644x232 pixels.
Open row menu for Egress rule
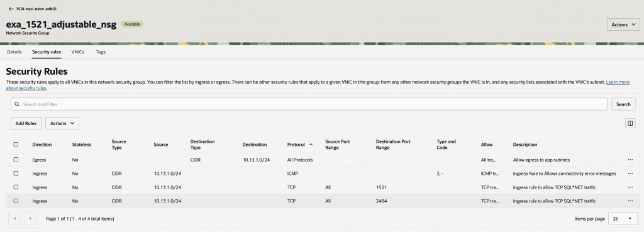(x=630, y=160)
